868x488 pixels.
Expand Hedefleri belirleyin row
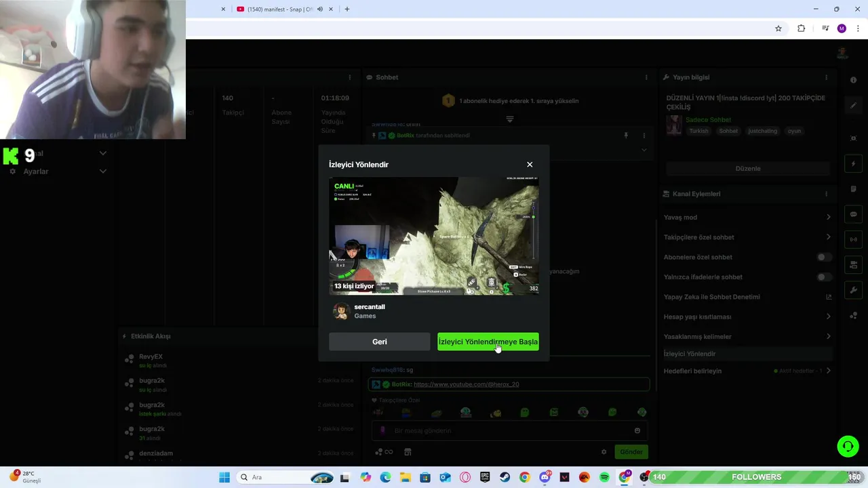(x=828, y=371)
